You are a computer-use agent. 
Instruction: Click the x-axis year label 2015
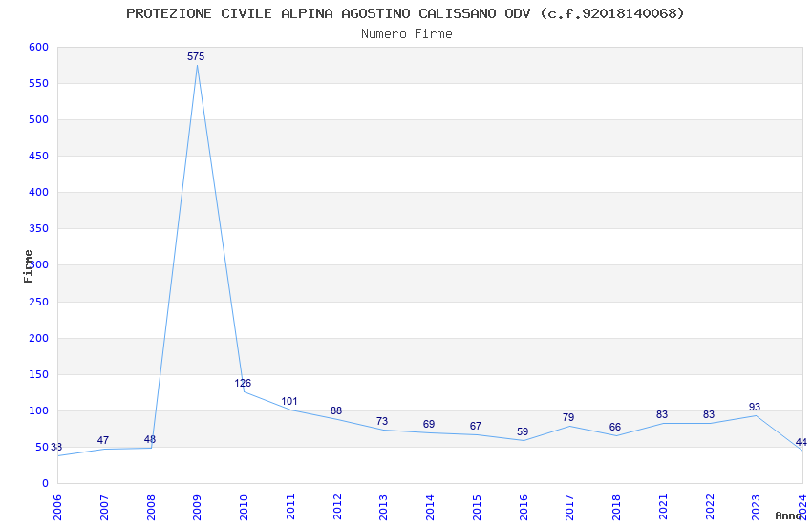[477, 507]
